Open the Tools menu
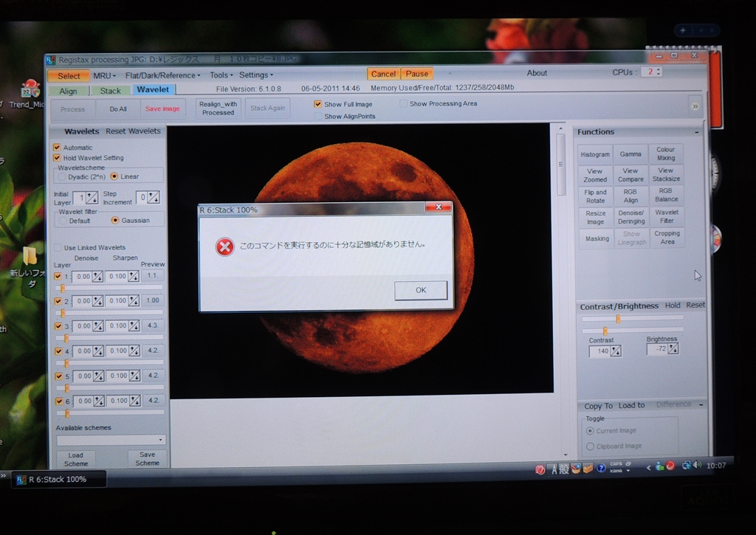 [221, 75]
